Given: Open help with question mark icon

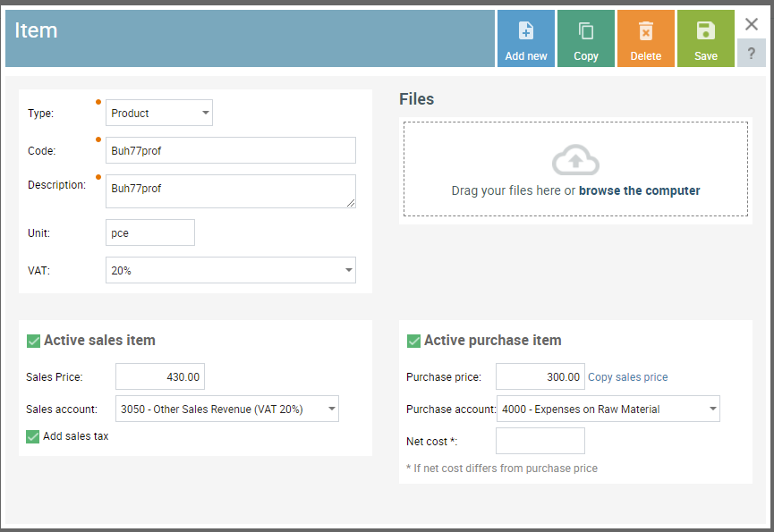Looking at the screenshot, I should click(752, 54).
